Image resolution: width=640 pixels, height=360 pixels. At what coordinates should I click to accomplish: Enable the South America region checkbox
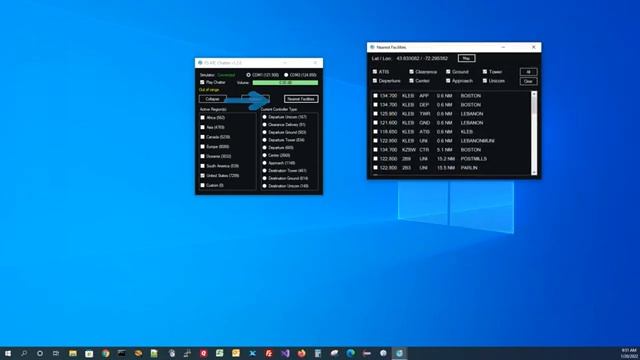[202, 166]
